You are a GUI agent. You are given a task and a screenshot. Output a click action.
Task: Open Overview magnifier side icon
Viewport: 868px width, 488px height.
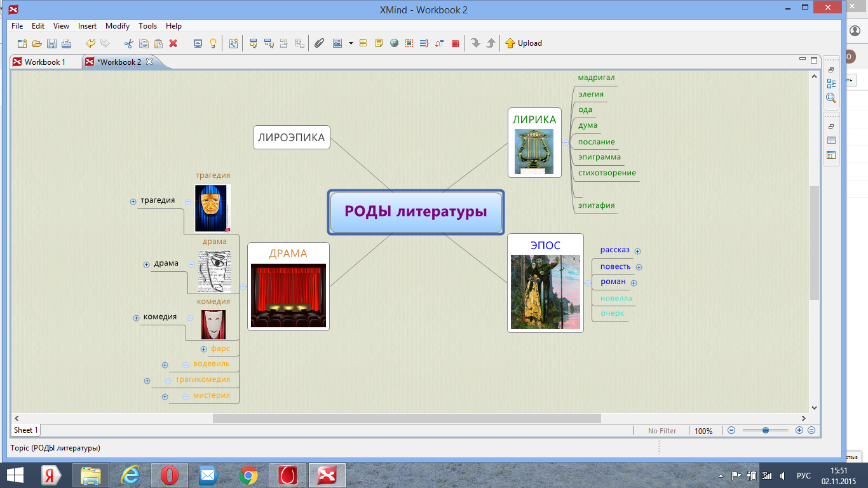pos(831,98)
